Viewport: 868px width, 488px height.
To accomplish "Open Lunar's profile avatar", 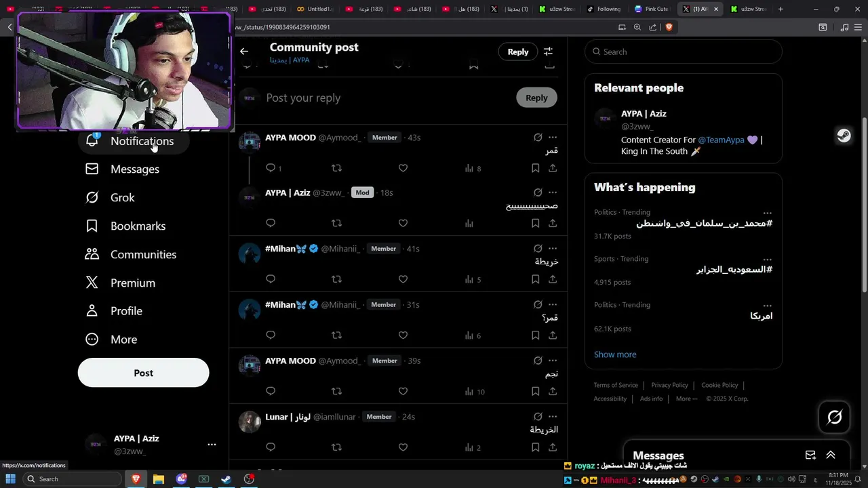I will coord(250,422).
